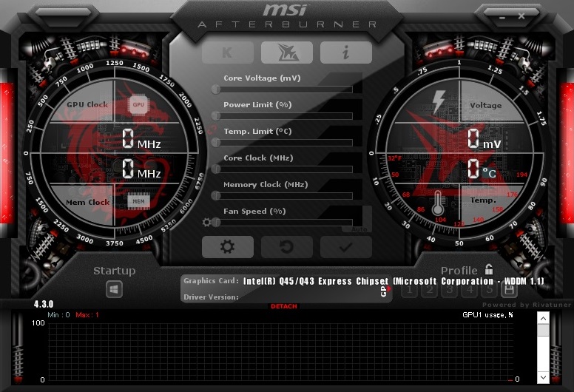The image size is (574, 392).
Task: Open the information i button
Action: pyautogui.click(x=346, y=53)
